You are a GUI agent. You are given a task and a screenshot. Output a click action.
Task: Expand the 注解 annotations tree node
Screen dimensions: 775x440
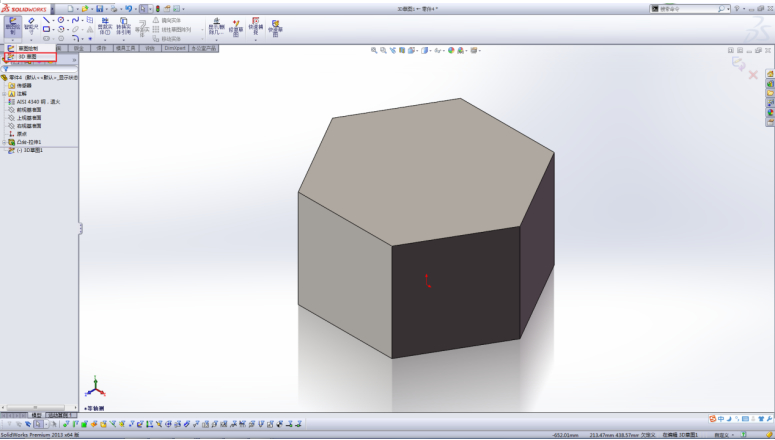(4, 93)
